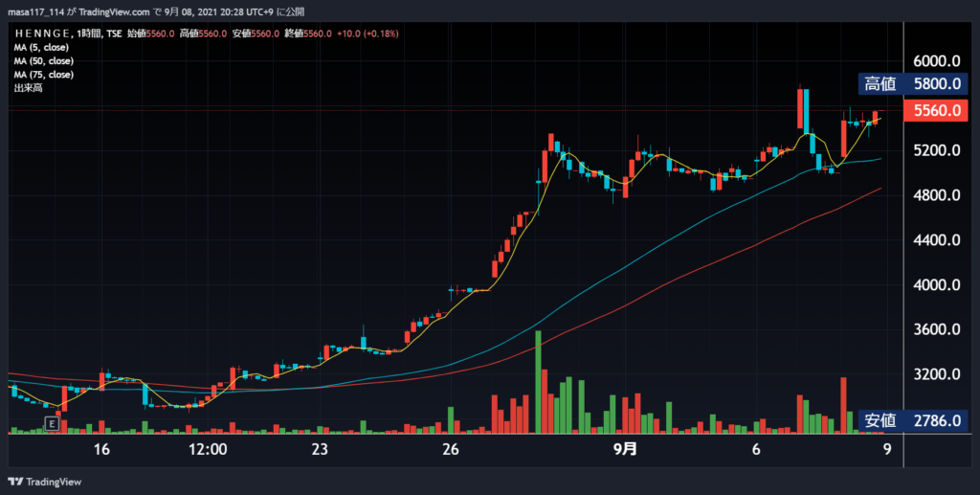The image size is (980, 495).
Task: Select the MA (75, close) indicator label
Action: (44, 75)
